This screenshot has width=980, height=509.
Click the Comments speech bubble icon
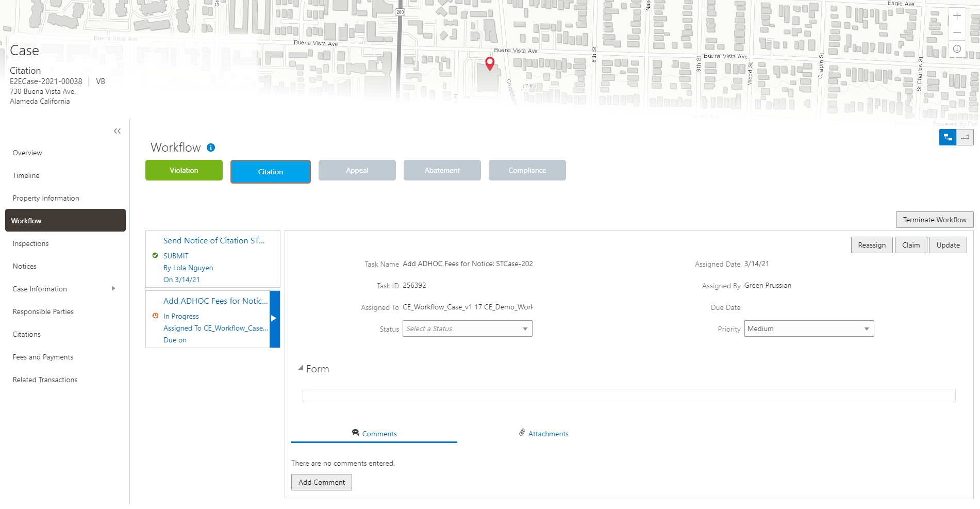pos(356,433)
